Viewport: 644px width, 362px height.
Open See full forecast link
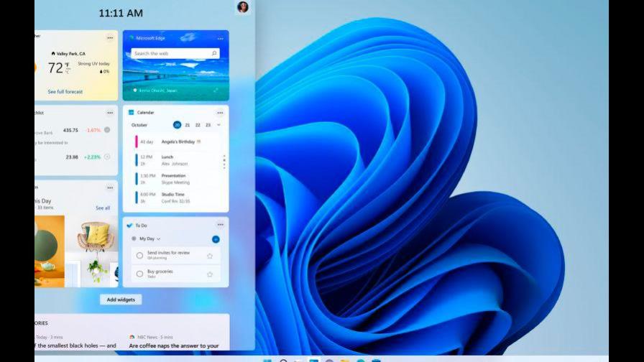pos(65,91)
